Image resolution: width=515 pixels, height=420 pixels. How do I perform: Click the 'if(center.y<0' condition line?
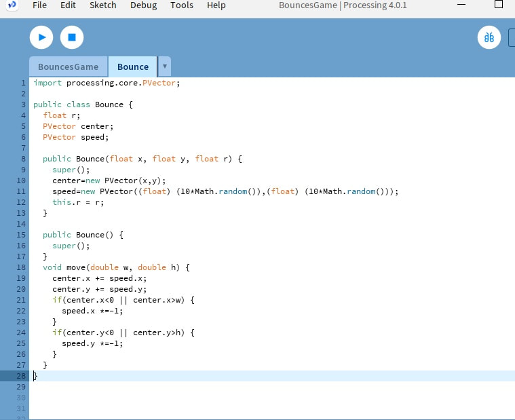(x=123, y=332)
